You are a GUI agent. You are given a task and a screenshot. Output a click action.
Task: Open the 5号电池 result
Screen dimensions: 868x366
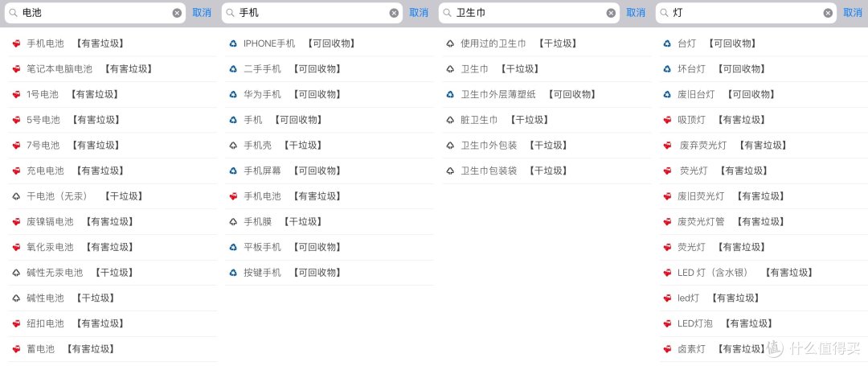[113, 120]
